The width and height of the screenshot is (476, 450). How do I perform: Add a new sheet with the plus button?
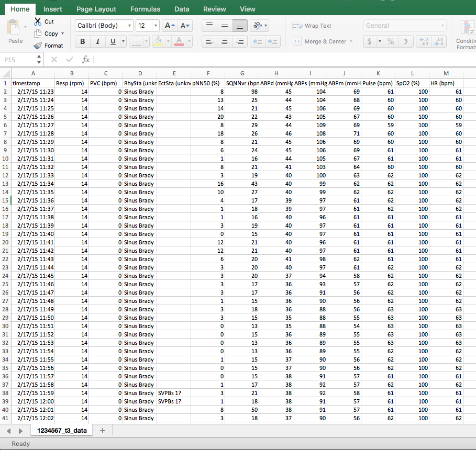103,431
